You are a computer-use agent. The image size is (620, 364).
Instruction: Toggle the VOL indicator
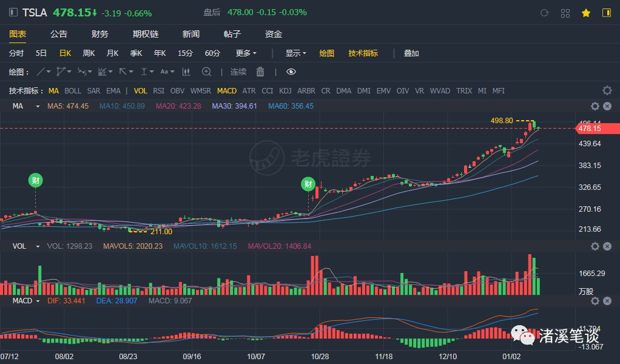[140, 91]
